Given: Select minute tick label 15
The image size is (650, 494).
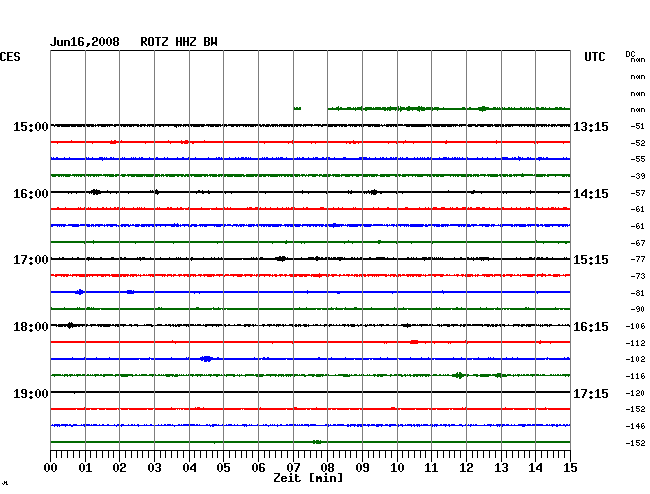Looking at the screenshot, I should pyautogui.click(x=570, y=468).
